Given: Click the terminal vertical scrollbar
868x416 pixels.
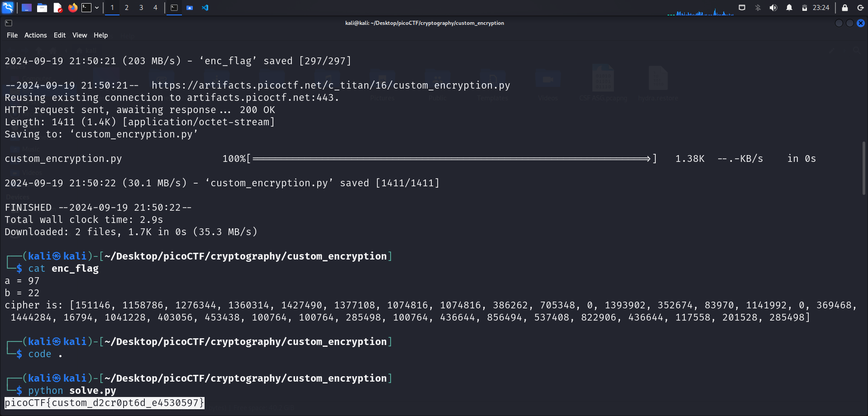Looking at the screenshot, I should 863,168.
